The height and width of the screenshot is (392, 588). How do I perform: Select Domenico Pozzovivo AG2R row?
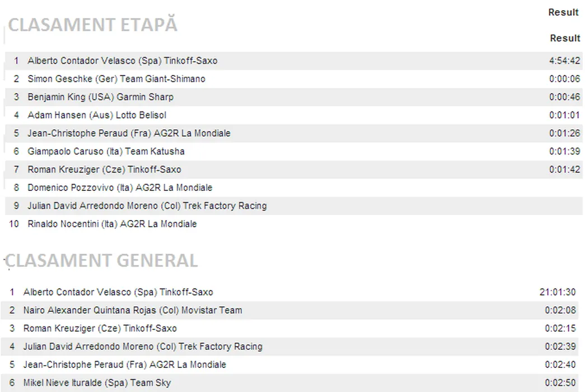pyautogui.click(x=120, y=188)
